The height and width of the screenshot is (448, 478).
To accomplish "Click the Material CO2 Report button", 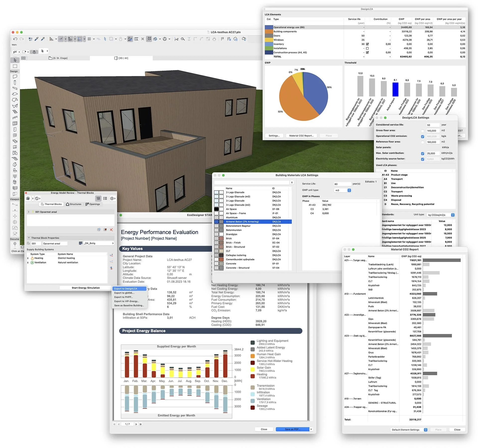I will (x=301, y=136).
